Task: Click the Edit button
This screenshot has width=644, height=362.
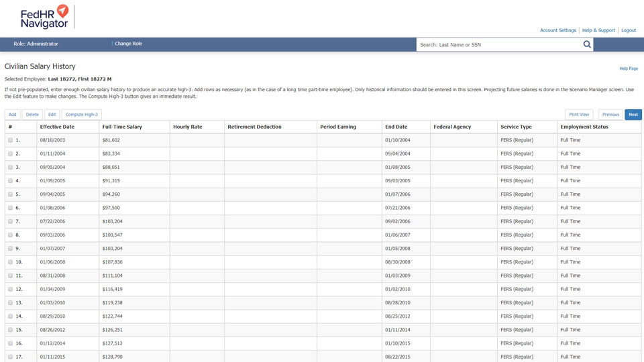Action: (x=52, y=115)
